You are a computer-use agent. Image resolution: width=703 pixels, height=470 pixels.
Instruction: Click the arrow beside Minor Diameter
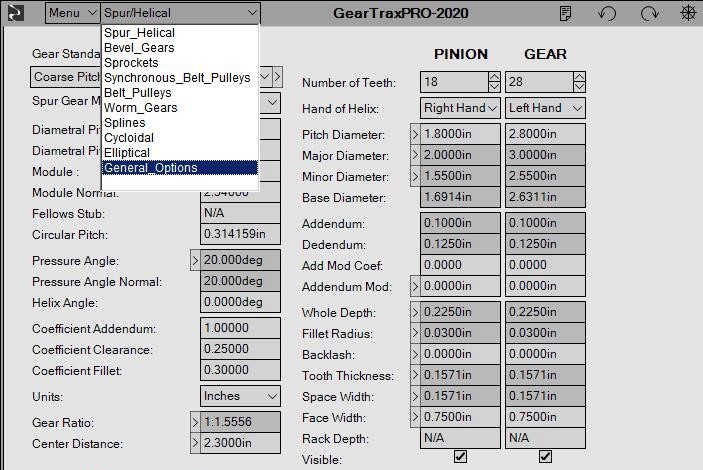(x=415, y=176)
